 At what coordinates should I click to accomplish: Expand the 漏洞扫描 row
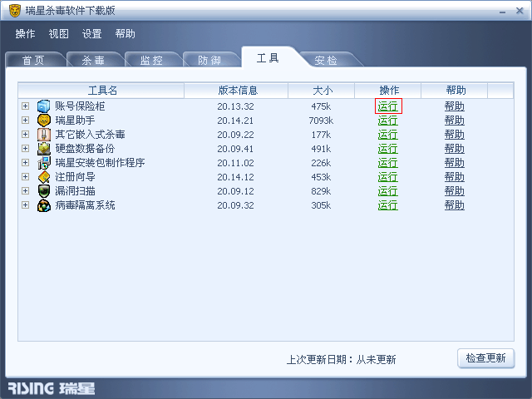coord(26,191)
